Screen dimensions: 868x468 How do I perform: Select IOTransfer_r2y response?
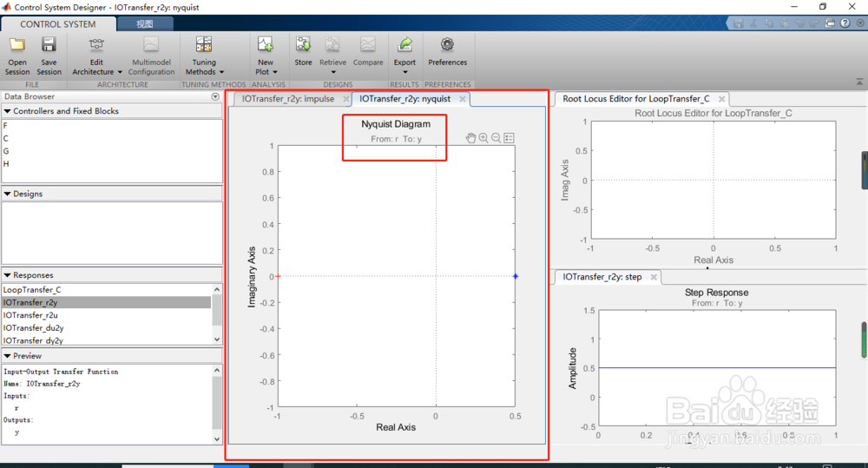[107, 302]
